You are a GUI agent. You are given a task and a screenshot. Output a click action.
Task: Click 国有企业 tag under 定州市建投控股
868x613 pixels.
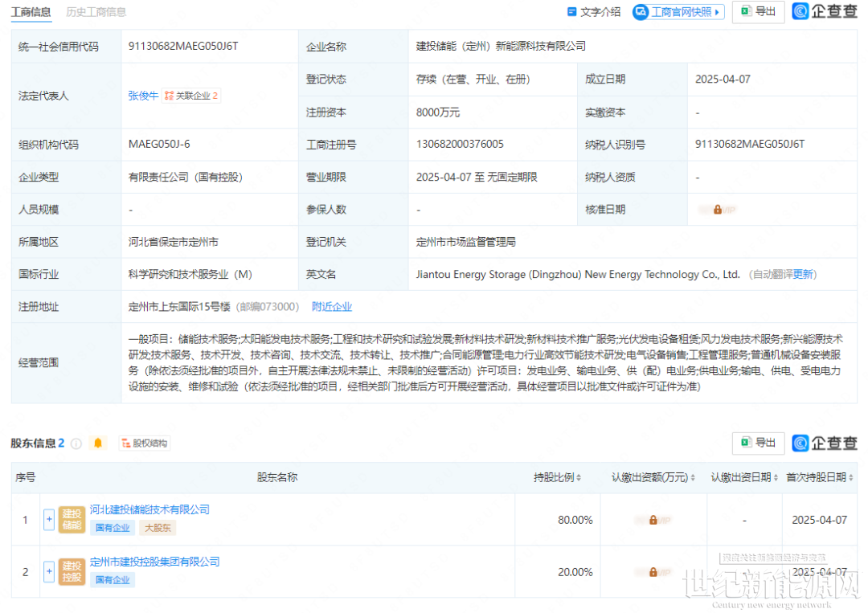tap(113, 580)
